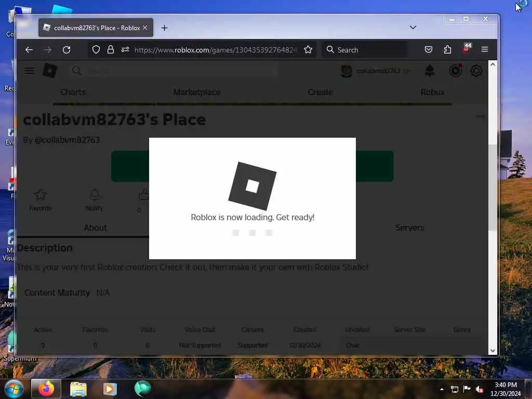Open Roblox notifications bell
Screen dimensions: 532x399
(x=430, y=71)
